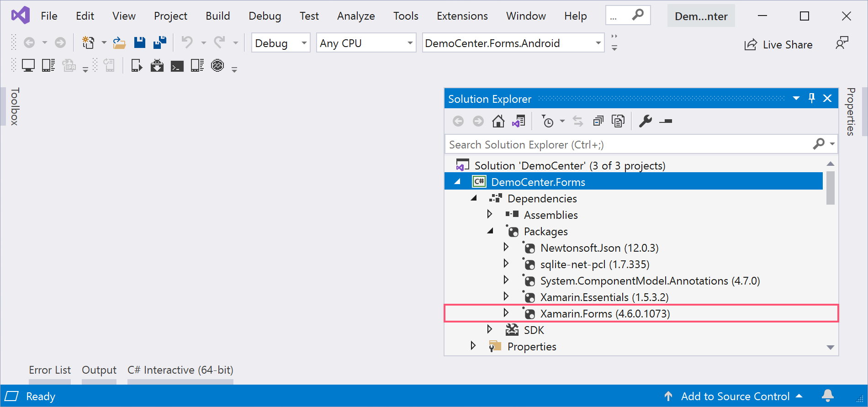Screen dimensions: 868x407
Task: Toggle Show All Files in Solution Explorer
Action: click(618, 121)
